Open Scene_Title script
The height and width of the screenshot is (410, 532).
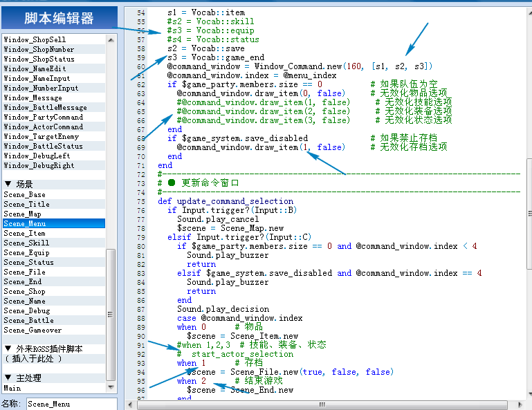point(54,204)
